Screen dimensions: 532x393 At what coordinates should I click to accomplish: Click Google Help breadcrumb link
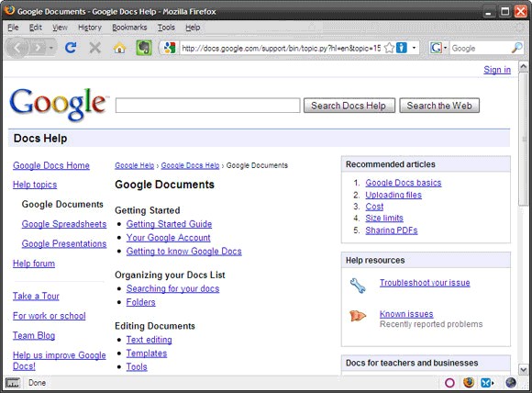coord(134,165)
